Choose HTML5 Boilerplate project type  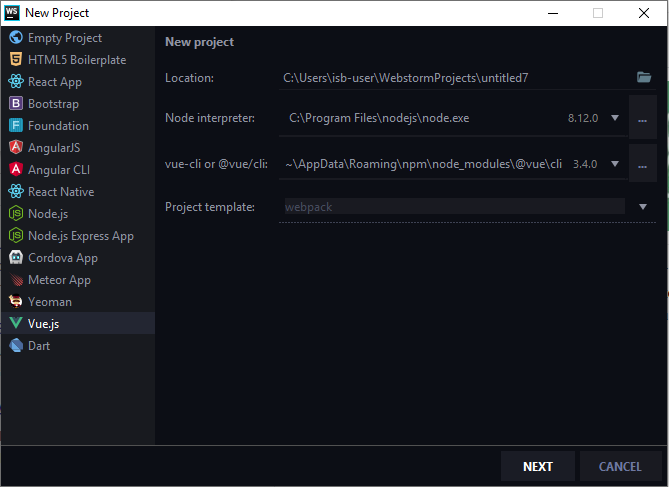coord(78,59)
